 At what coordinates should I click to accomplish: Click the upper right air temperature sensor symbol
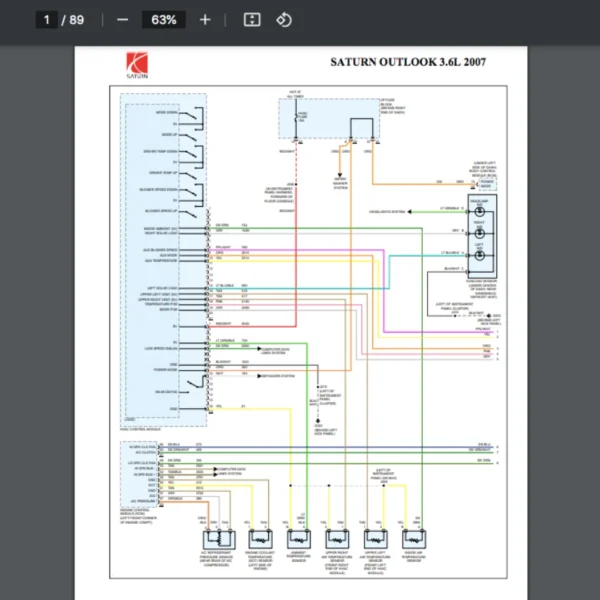(x=337, y=540)
